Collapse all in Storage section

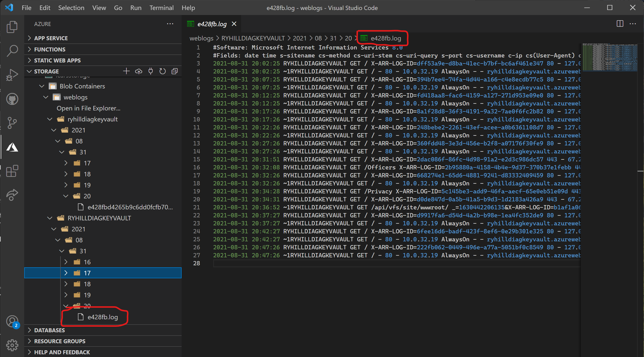click(x=175, y=71)
